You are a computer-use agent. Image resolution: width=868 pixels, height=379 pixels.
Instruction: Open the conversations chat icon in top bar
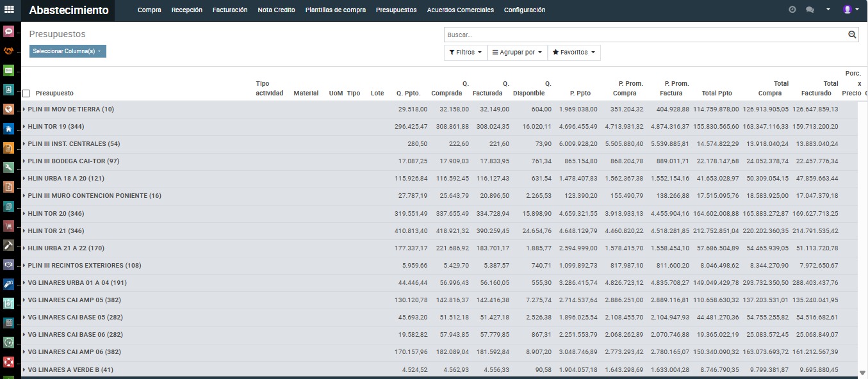pyautogui.click(x=810, y=10)
